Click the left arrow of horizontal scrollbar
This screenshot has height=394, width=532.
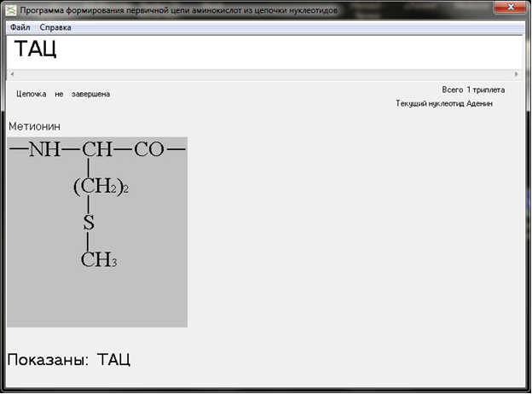click(12, 74)
